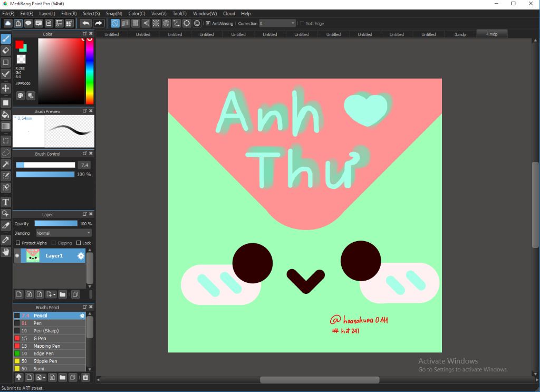
Task: Select the Move tool
Action: (6, 88)
